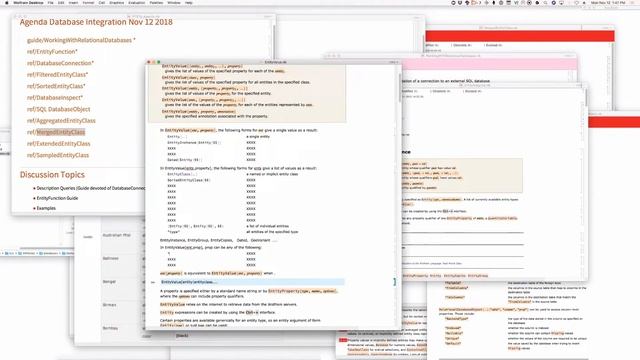Click the Birman row in the background window

(x=109, y=305)
